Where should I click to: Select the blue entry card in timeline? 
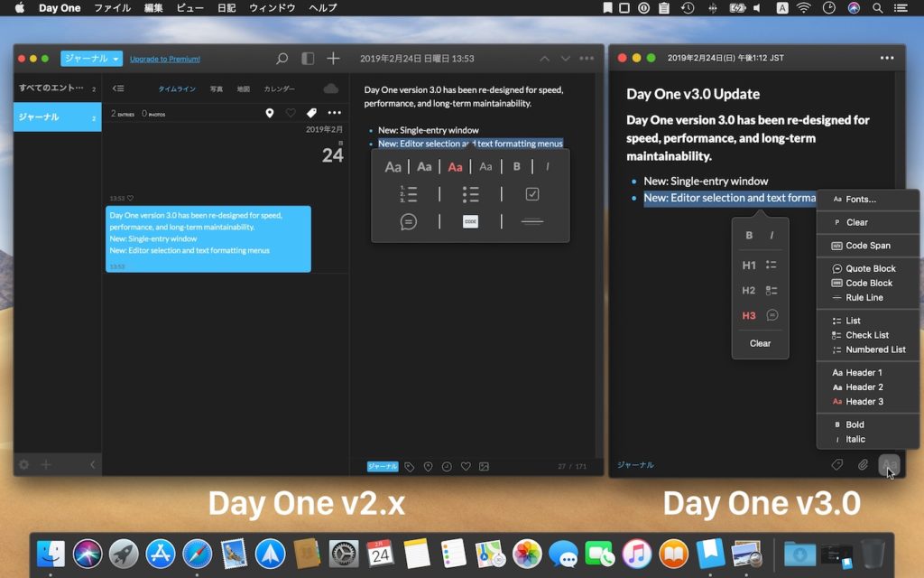pos(208,238)
